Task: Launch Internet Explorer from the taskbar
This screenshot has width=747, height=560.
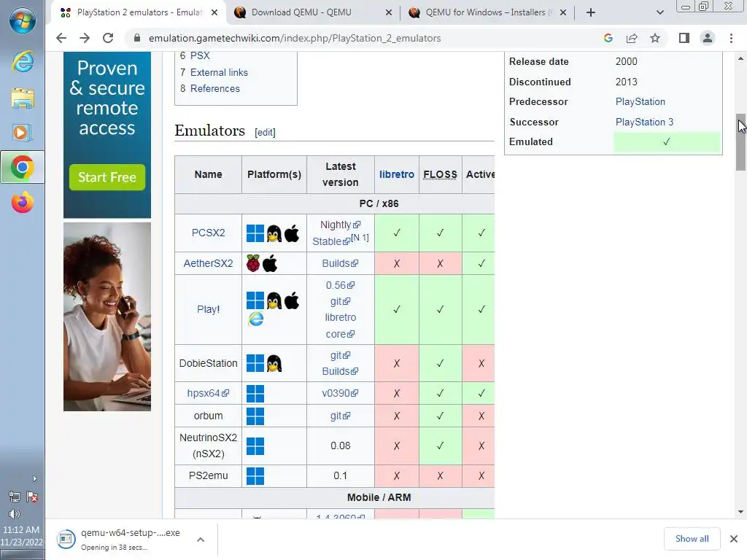Action: [x=23, y=62]
